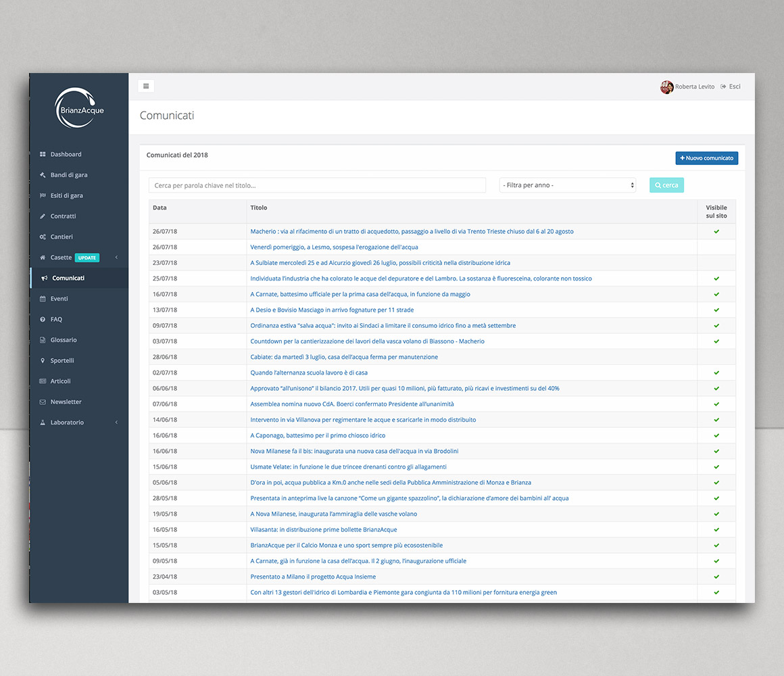Open the Eventi section

[59, 298]
